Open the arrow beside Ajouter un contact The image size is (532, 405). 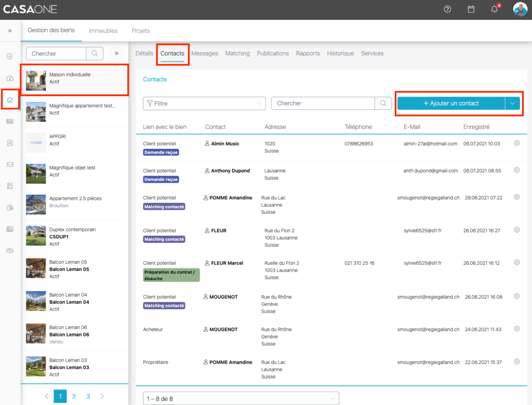[x=512, y=103]
